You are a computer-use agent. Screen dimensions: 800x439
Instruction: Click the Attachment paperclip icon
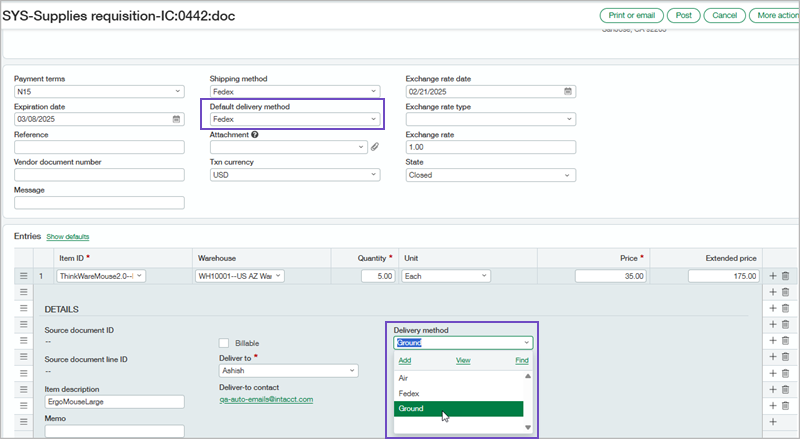pos(375,147)
